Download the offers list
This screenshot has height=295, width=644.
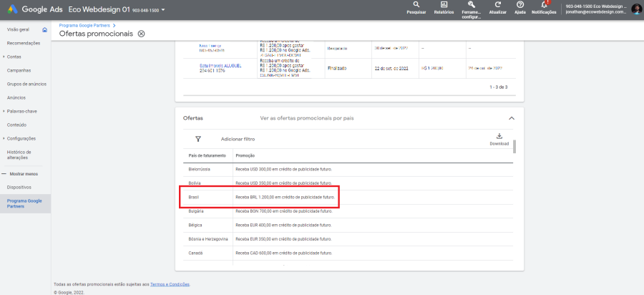coord(499,140)
